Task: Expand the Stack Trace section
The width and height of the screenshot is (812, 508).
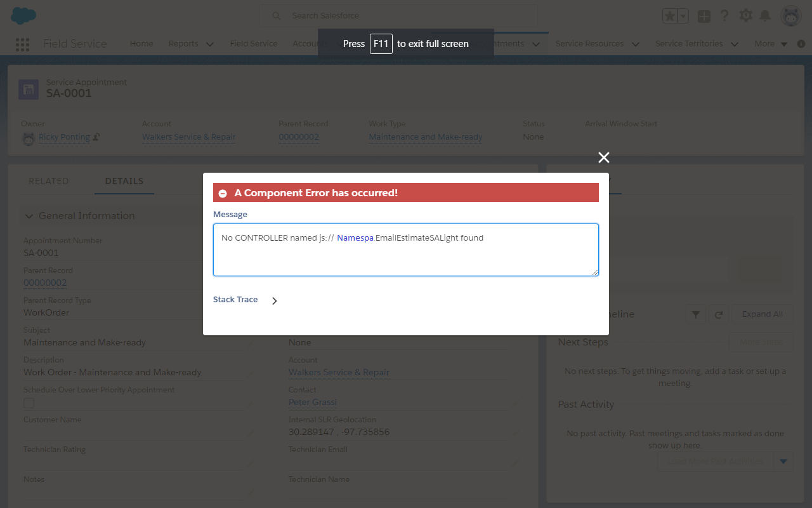Action: tap(274, 301)
